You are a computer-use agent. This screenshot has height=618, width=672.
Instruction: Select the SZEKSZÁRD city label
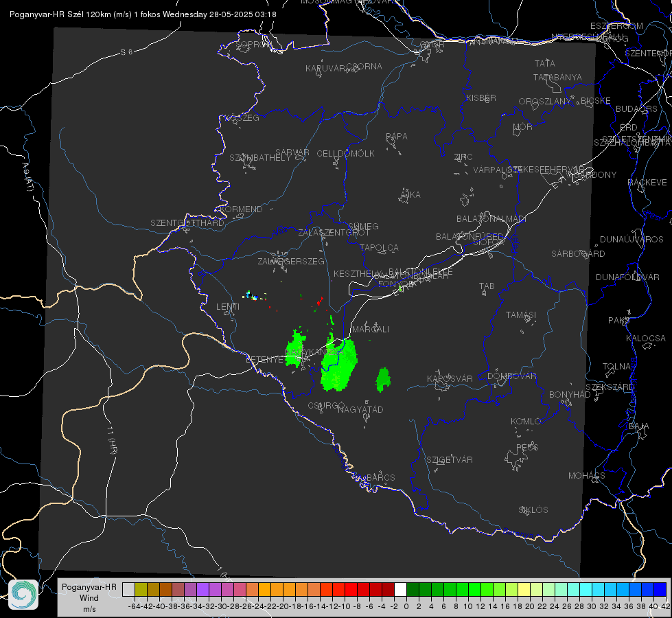(610, 387)
